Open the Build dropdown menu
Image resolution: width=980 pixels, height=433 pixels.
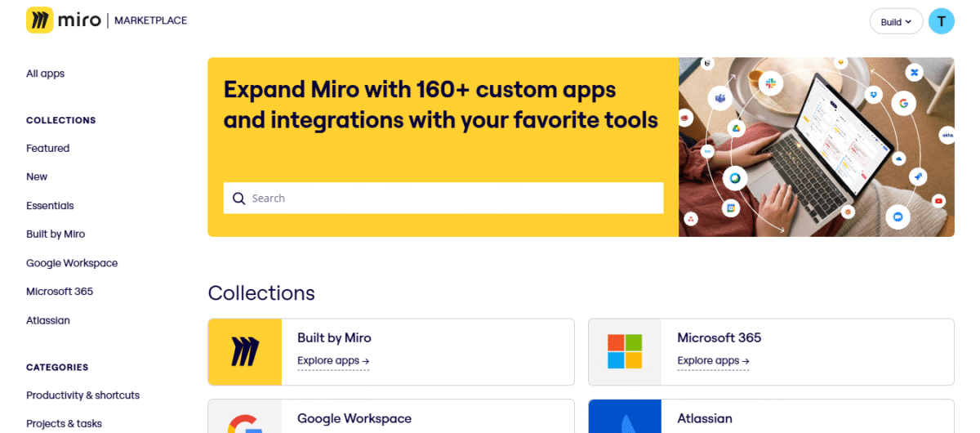click(896, 22)
